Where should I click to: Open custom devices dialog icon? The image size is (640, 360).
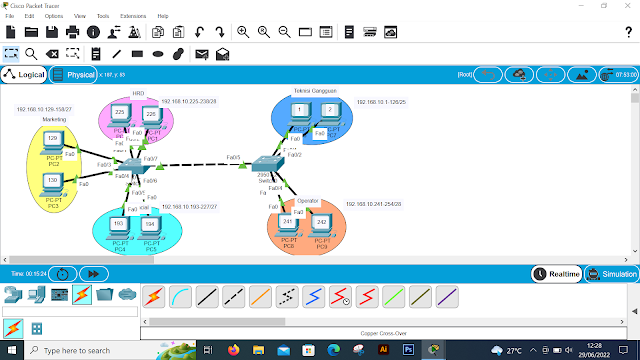(x=326, y=32)
